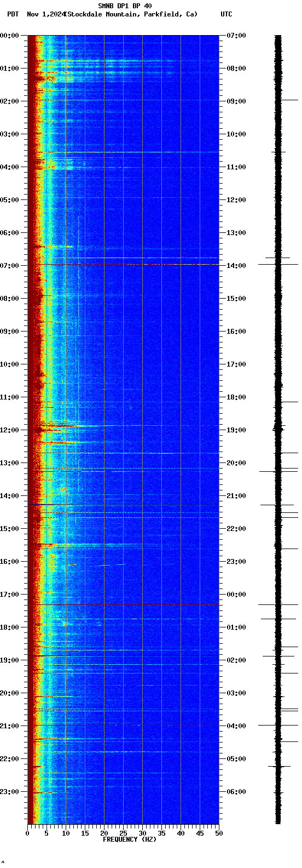
Task: Click the 00:00 label on the UTC axis
Action: coord(236,595)
